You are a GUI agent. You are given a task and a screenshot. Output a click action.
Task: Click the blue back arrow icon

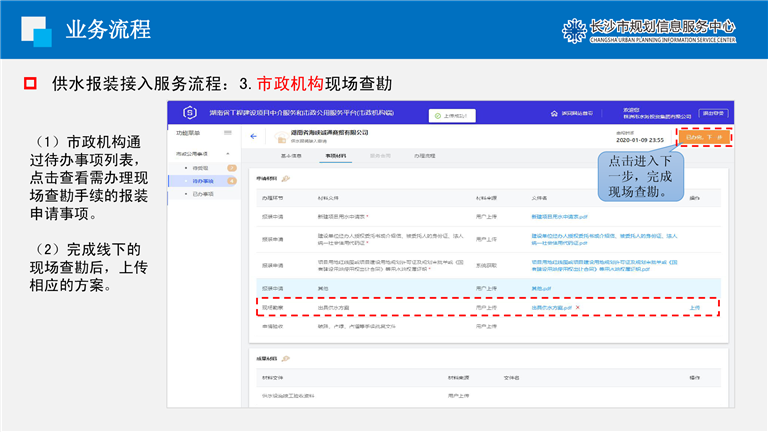pyautogui.click(x=253, y=136)
